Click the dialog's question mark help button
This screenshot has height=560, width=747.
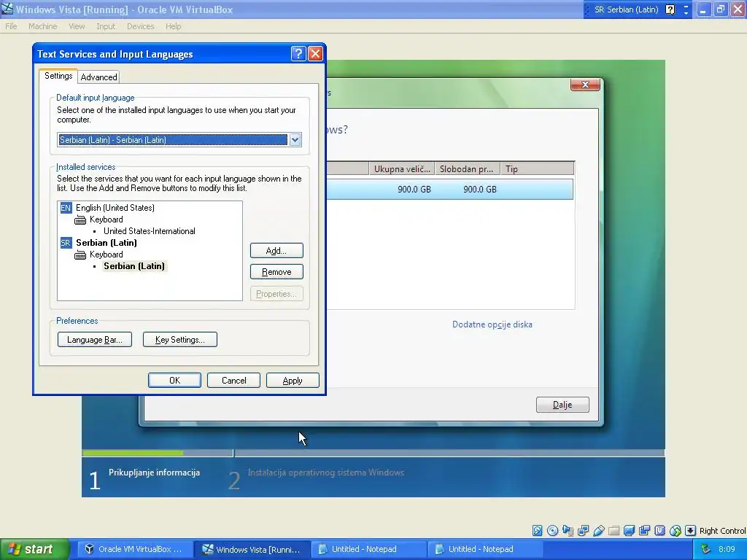coord(298,54)
